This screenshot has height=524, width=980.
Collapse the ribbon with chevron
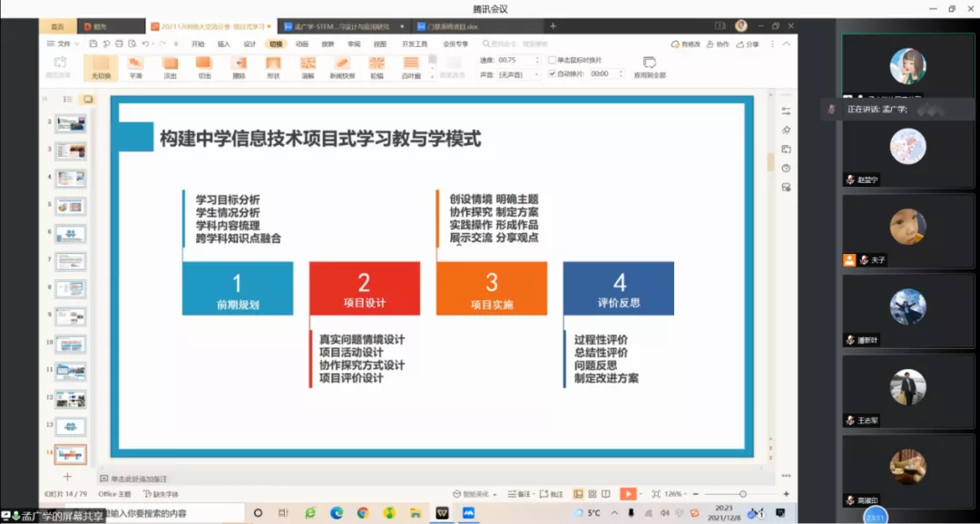click(787, 44)
